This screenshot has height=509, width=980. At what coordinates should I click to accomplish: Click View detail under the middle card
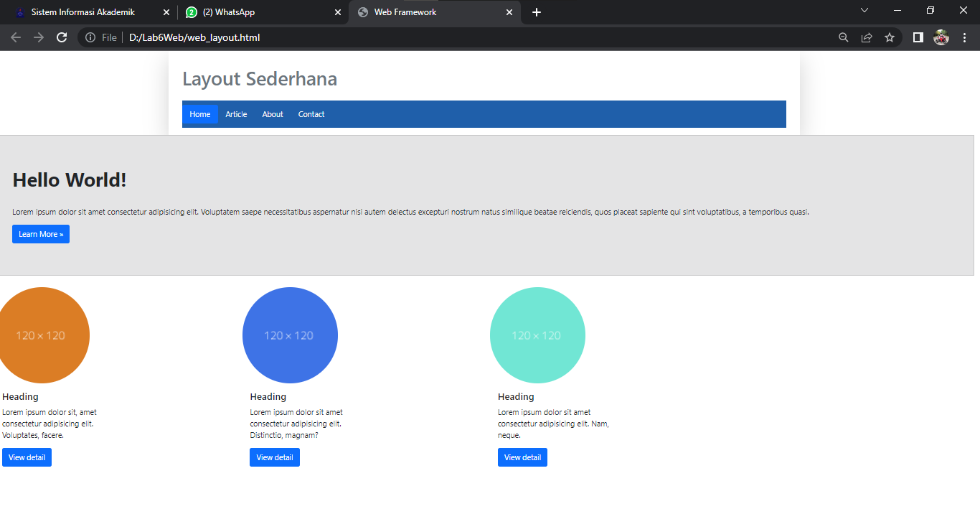pyautogui.click(x=275, y=457)
